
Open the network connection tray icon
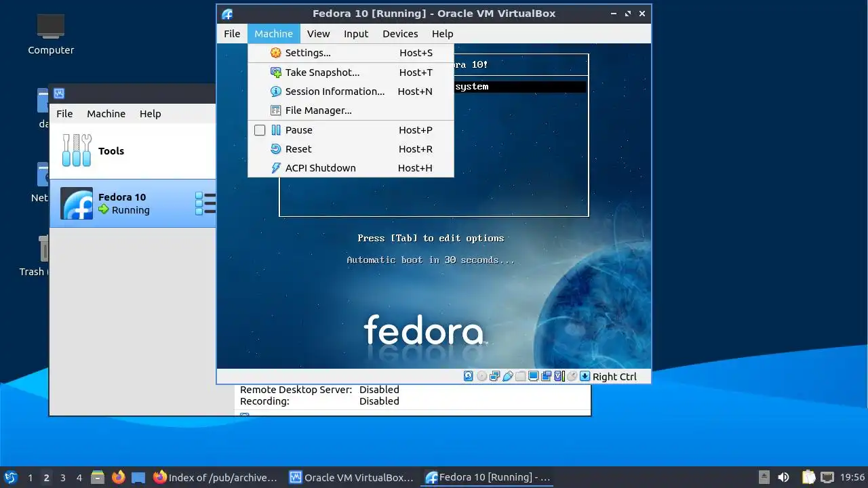827,477
